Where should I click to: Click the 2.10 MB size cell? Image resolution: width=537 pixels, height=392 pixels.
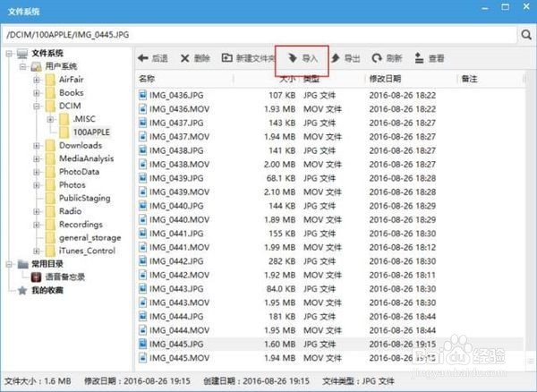(279, 192)
